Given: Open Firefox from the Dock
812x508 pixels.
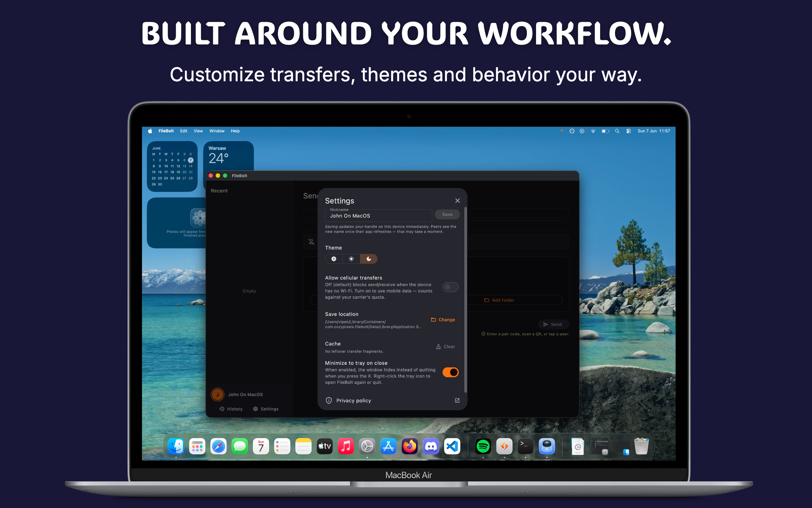Looking at the screenshot, I should coord(410,446).
